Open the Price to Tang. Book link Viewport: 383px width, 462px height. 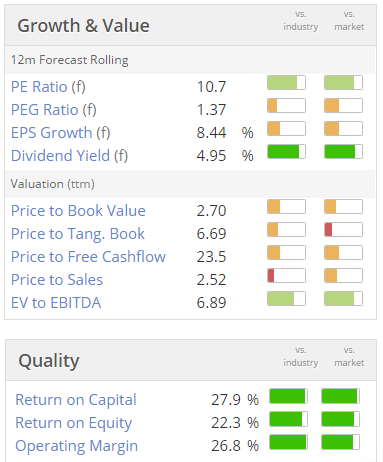(x=78, y=234)
